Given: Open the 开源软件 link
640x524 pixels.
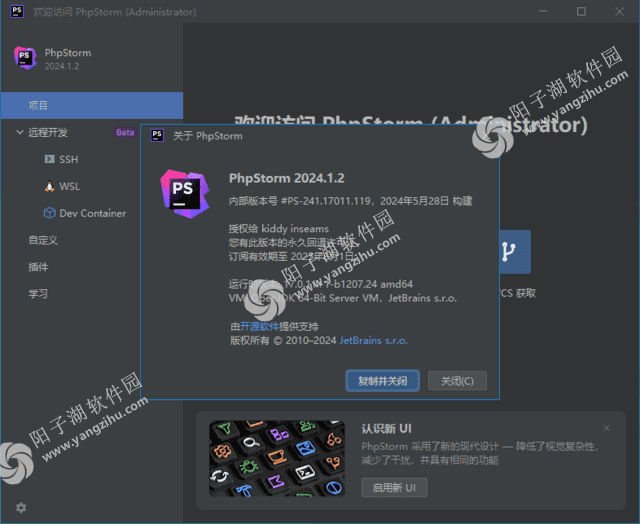Looking at the screenshot, I should tap(259, 326).
